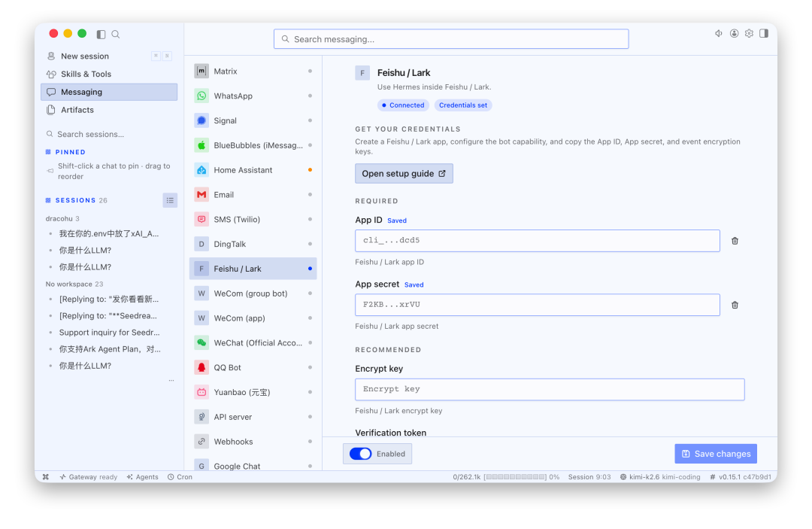Screen dimensions: 812x529
Task: Toggle left sidebar panel icon in title bar
Action: [101, 34]
